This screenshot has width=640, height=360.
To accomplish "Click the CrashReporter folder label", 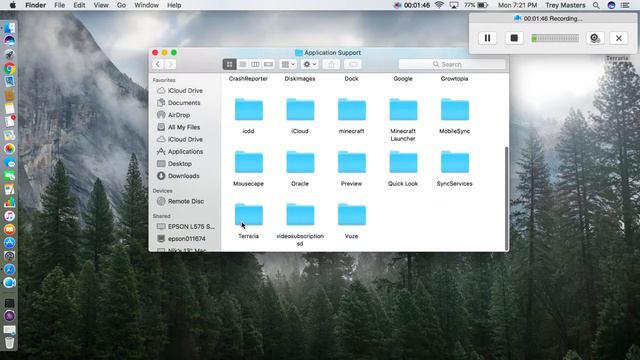I will click(248, 79).
